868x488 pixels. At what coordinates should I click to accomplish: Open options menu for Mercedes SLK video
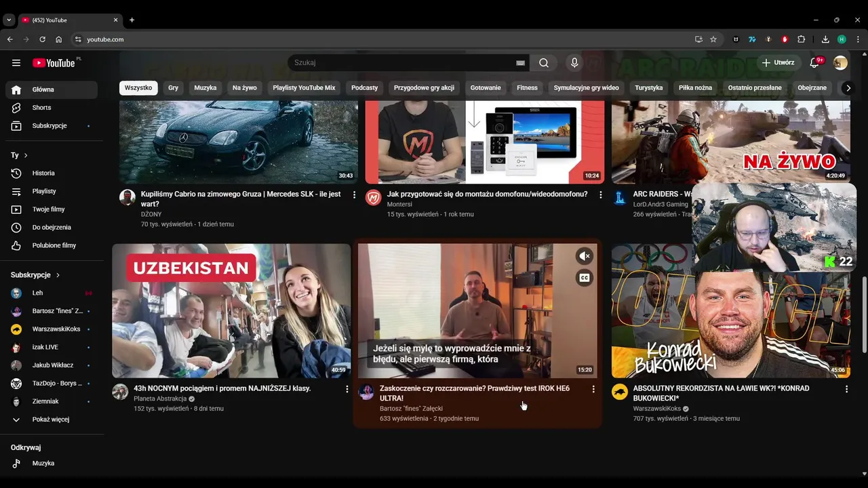(354, 195)
